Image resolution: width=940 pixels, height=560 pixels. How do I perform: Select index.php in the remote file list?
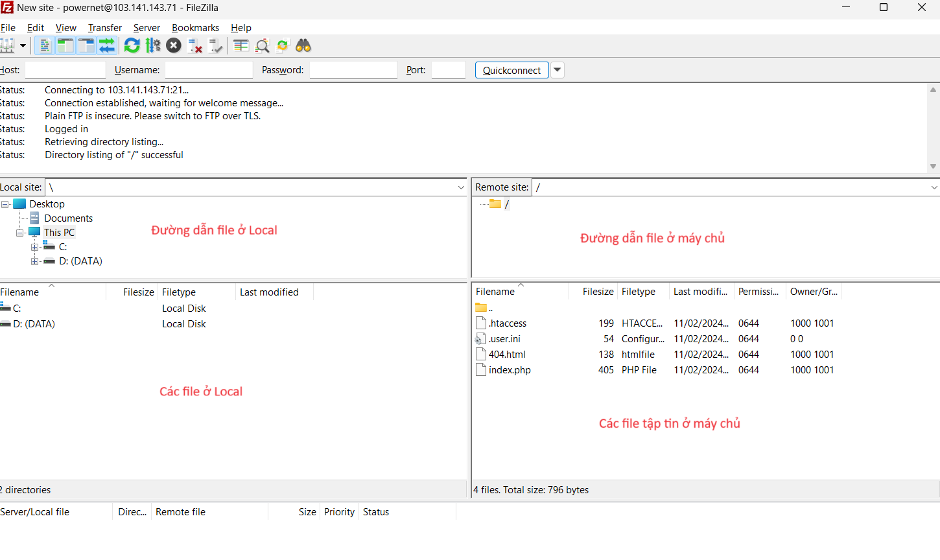(510, 370)
